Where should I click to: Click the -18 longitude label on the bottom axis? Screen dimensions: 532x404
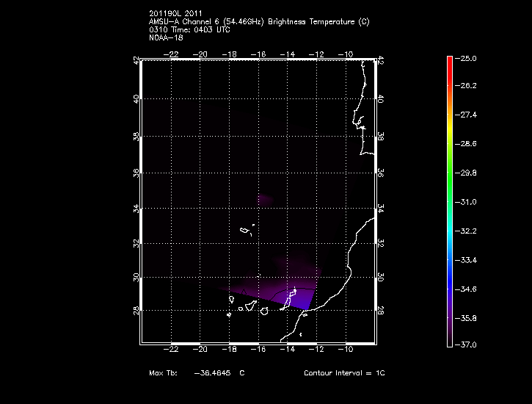(230, 350)
